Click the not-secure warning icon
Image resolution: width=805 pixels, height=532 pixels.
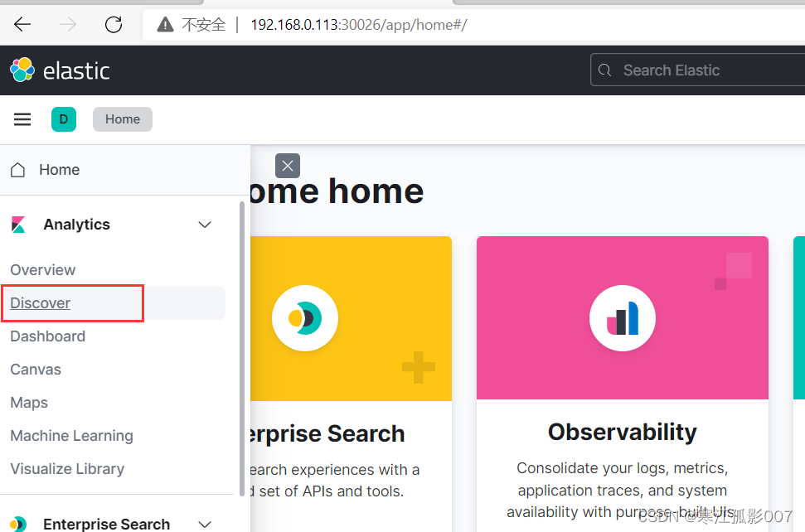coord(165,24)
